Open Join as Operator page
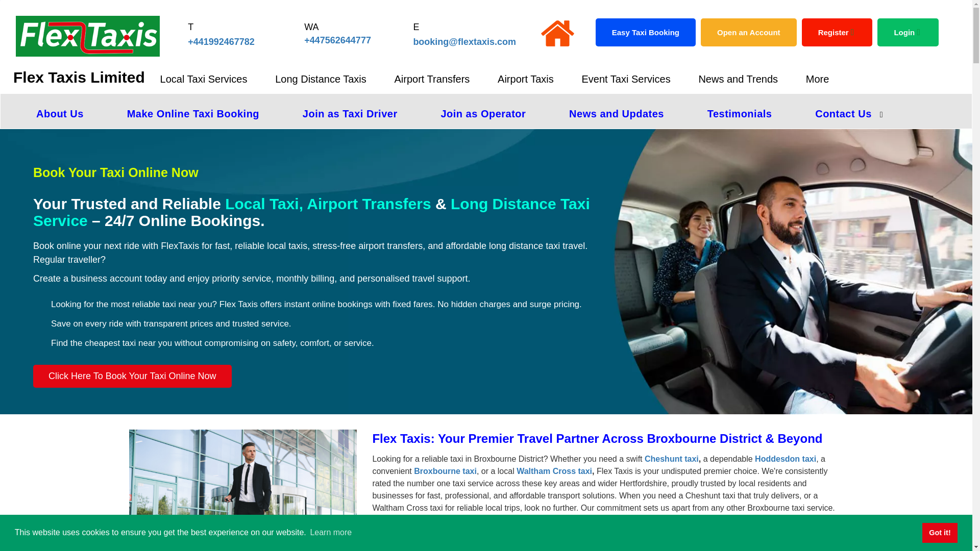The height and width of the screenshot is (551, 980). pos(483,114)
